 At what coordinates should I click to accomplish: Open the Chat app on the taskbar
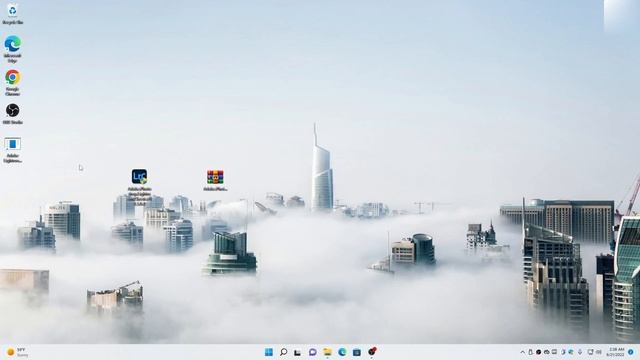click(x=313, y=352)
